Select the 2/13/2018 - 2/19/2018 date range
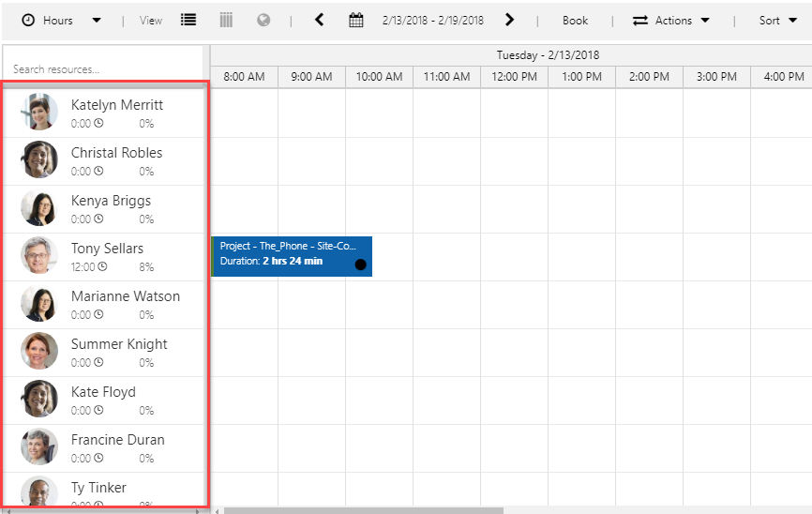The image size is (812, 514). click(432, 20)
